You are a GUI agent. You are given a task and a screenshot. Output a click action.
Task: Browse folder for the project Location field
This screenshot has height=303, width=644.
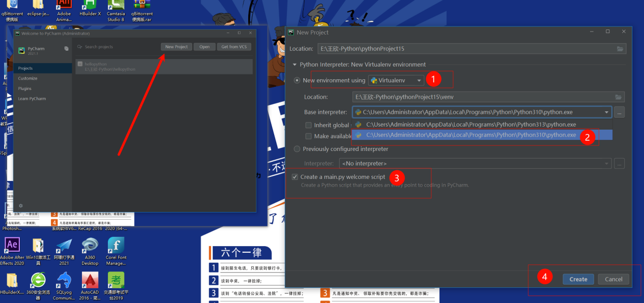[620, 49]
